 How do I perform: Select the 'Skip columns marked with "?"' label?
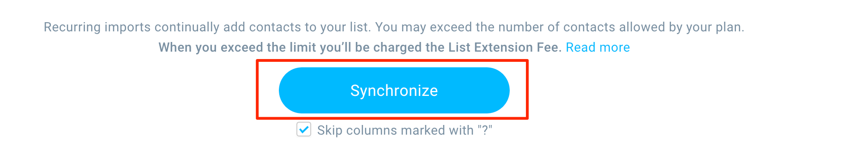coord(404,130)
